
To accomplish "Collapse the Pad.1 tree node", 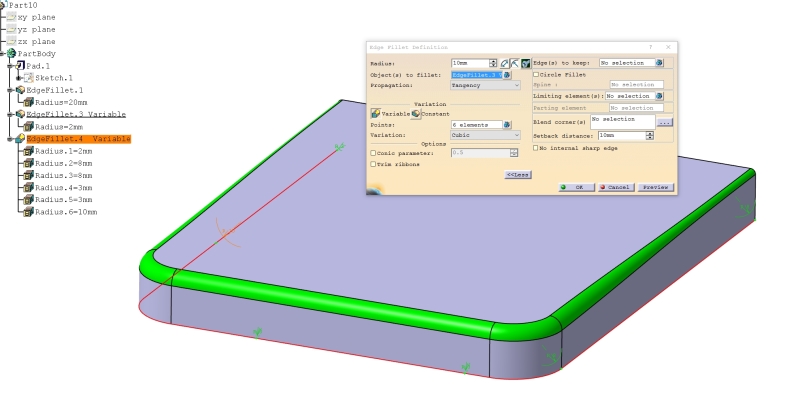I will [10, 66].
